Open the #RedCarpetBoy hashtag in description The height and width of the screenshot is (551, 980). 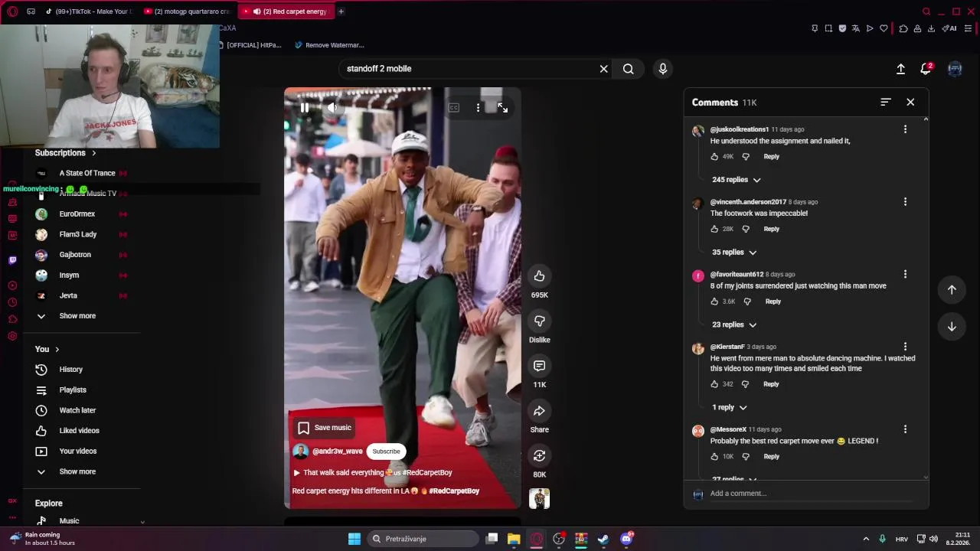pos(454,491)
